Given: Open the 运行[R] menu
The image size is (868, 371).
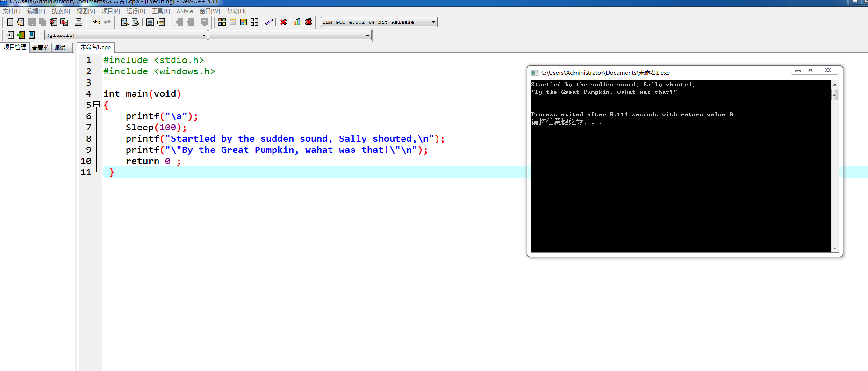Looking at the screenshot, I should [x=136, y=11].
